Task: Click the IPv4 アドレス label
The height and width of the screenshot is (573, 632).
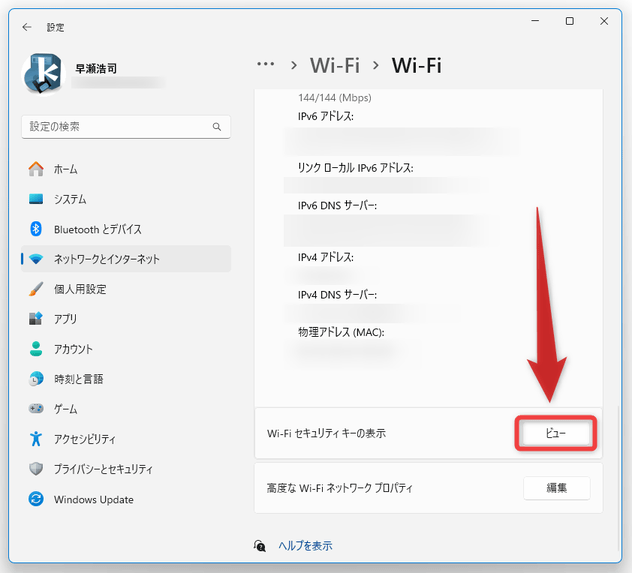Action: pos(326,257)
